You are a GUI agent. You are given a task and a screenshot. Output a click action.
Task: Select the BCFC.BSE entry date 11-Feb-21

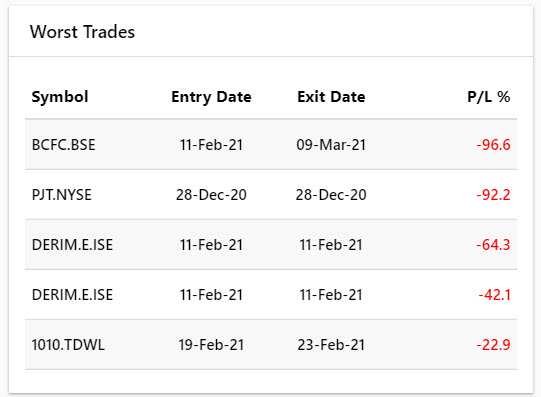[x=211, y=145]
